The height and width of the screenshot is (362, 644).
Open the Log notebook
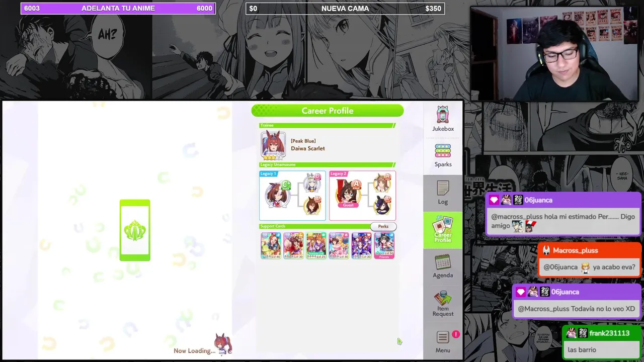(x=443, y=193)
